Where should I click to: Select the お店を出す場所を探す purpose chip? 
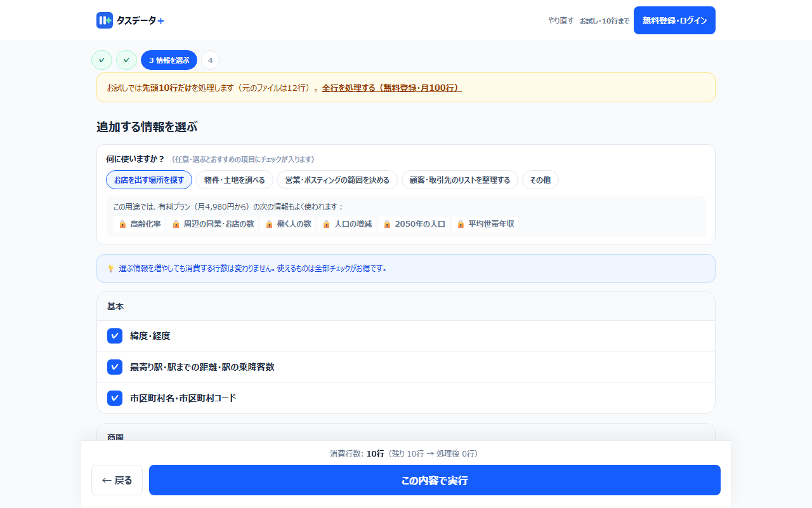[149, 180]
